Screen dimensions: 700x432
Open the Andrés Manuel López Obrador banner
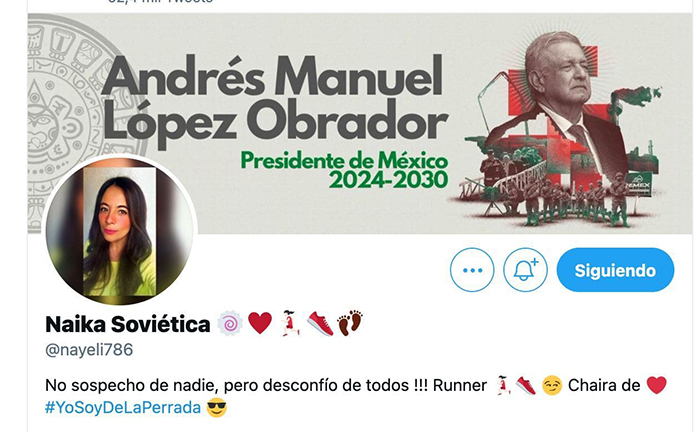360,123
